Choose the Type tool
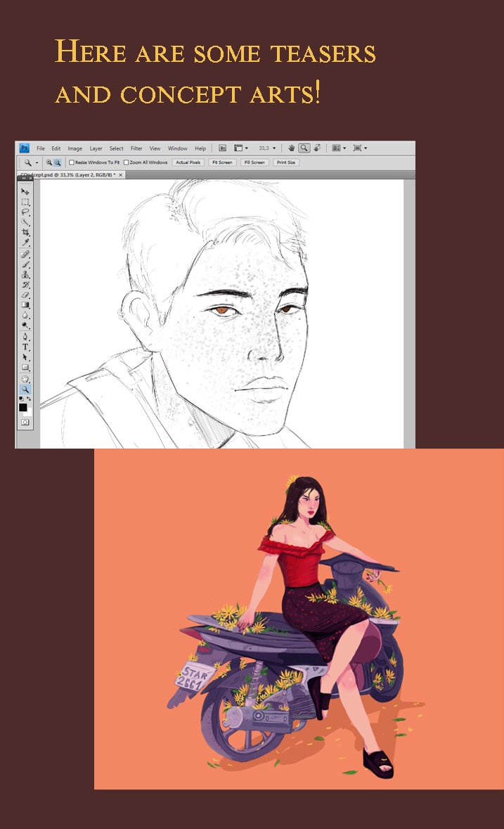The height and width of the screenshot is (829, 504). 25,347
